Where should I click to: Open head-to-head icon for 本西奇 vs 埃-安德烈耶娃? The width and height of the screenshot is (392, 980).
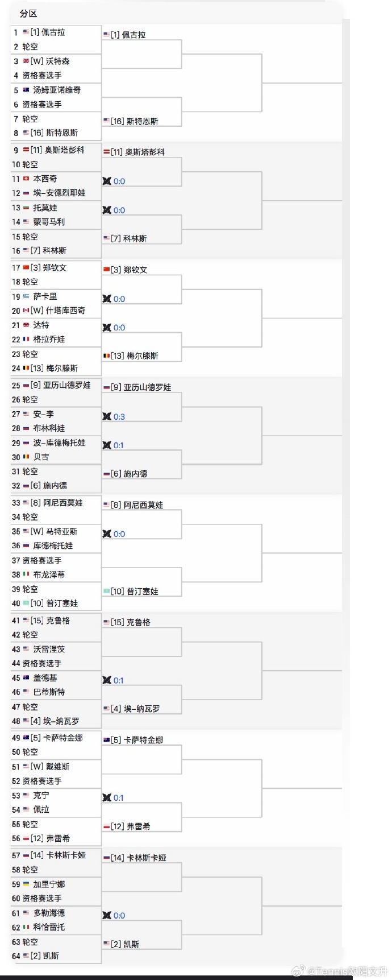pos(107,181)
